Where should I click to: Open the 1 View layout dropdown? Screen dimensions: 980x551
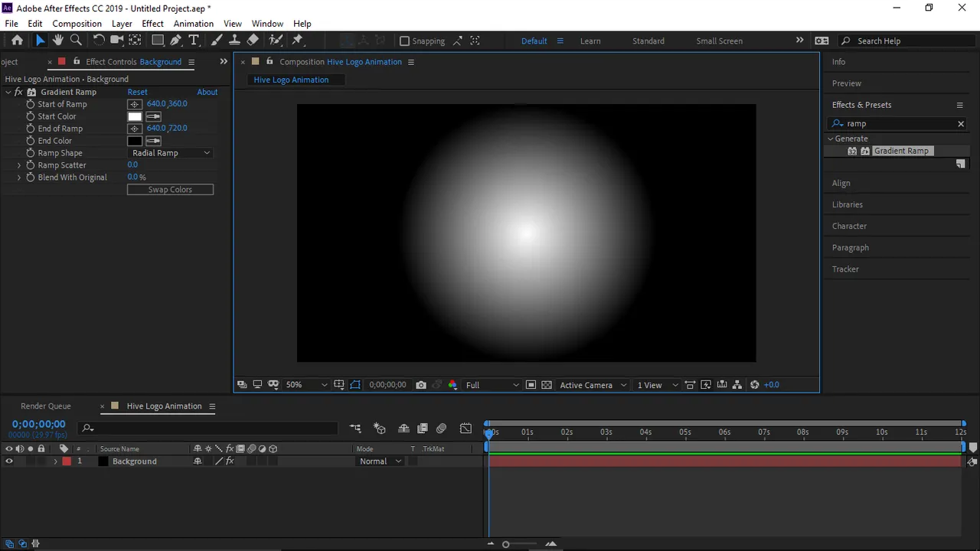(x=657, y=385)
